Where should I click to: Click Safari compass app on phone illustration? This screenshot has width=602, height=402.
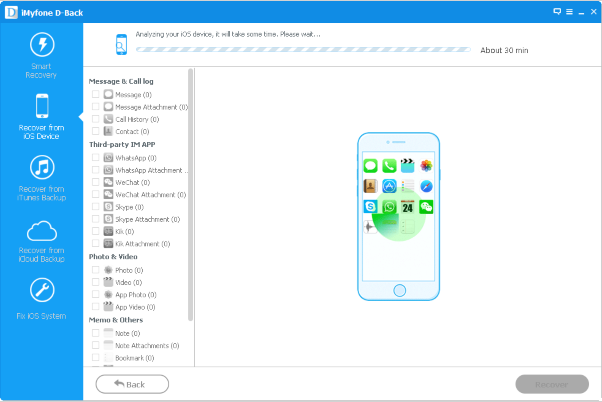click(x=426, y=186)
